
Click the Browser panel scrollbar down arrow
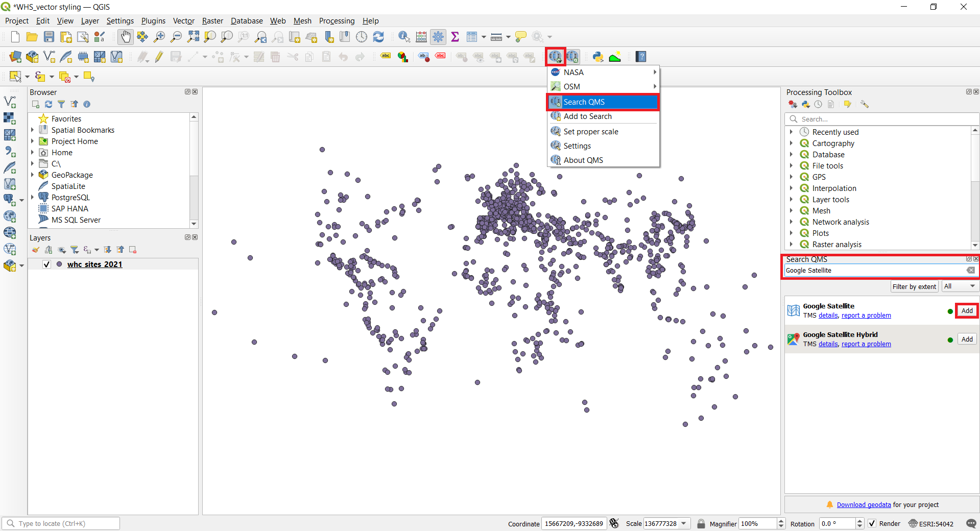(x=194, y=224)
